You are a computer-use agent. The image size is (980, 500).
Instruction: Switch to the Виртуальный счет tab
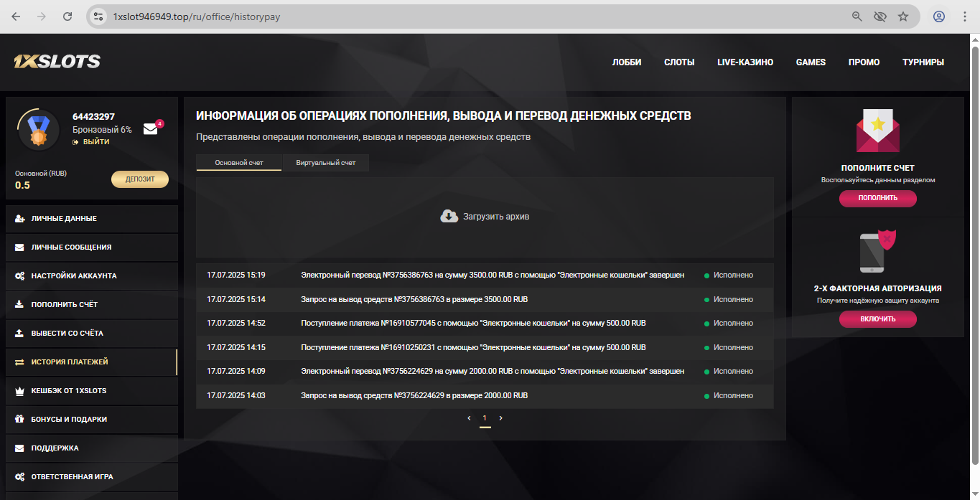coord(325,163)
